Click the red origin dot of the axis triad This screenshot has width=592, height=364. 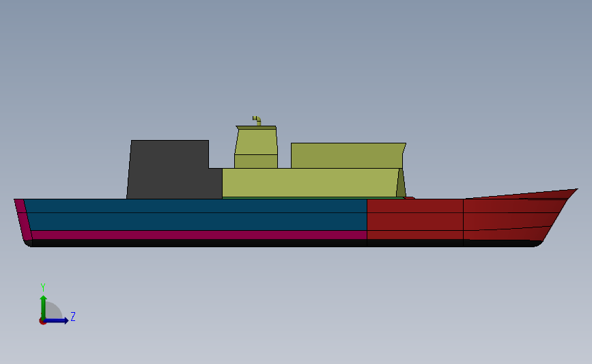coord(42,322)
